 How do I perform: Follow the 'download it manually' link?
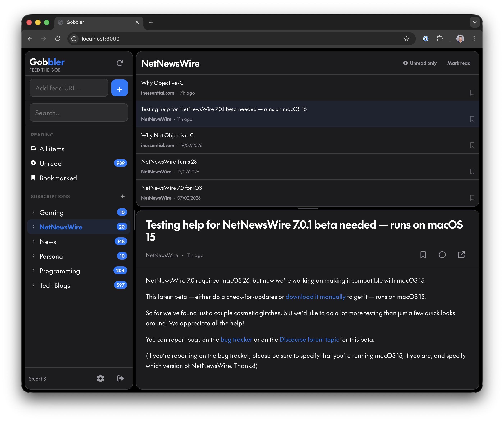point(315,297)
